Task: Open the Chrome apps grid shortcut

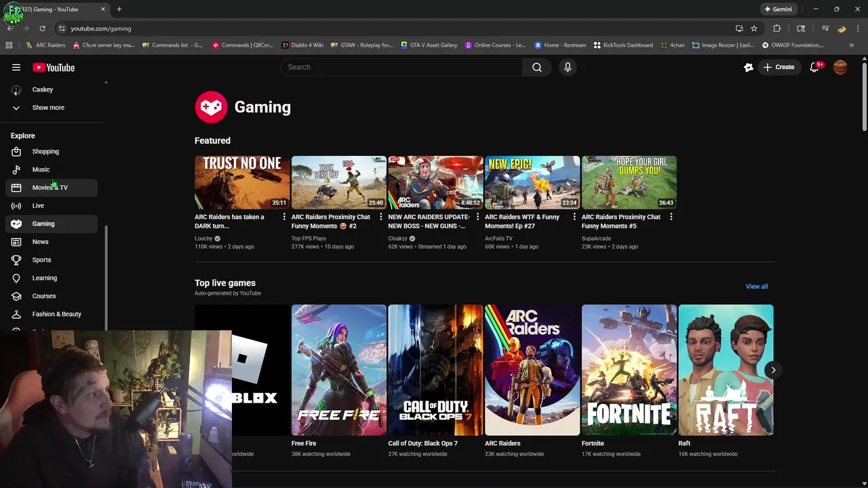Action: [x=9, y=45]
